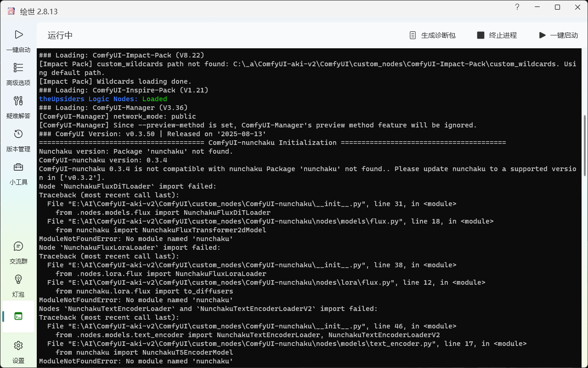Open 交流群 chat group page
Viewport: 588px width, 368px height.
click(x=18, y=253)
